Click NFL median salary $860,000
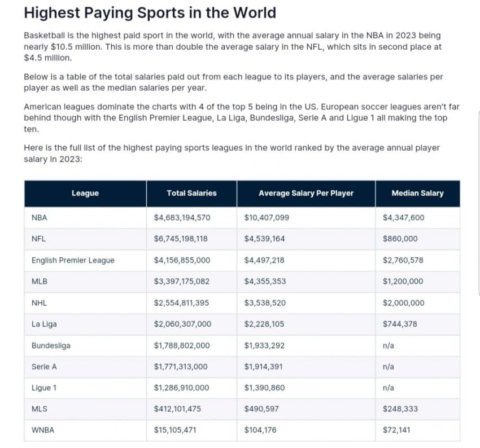The width and height of the screenshot is (480, 448). pyautogui.click(x=400, y=239)
